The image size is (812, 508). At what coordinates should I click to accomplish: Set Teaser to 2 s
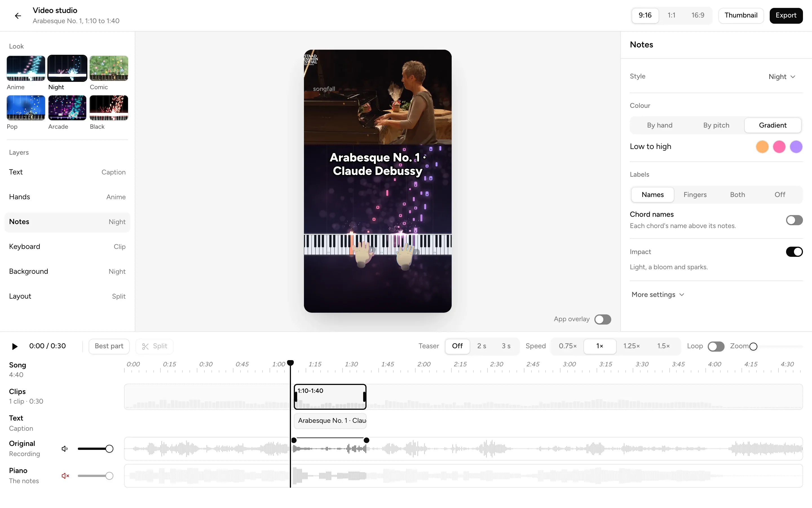coord(482,346)
